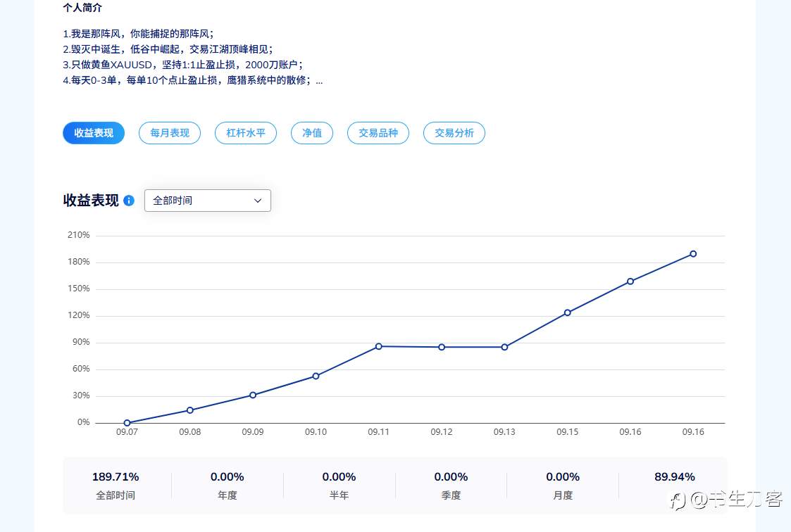This screenshot has height=532, width=791.
Task: Click the chart data point for 09.15
Action: tap(568, 312)
